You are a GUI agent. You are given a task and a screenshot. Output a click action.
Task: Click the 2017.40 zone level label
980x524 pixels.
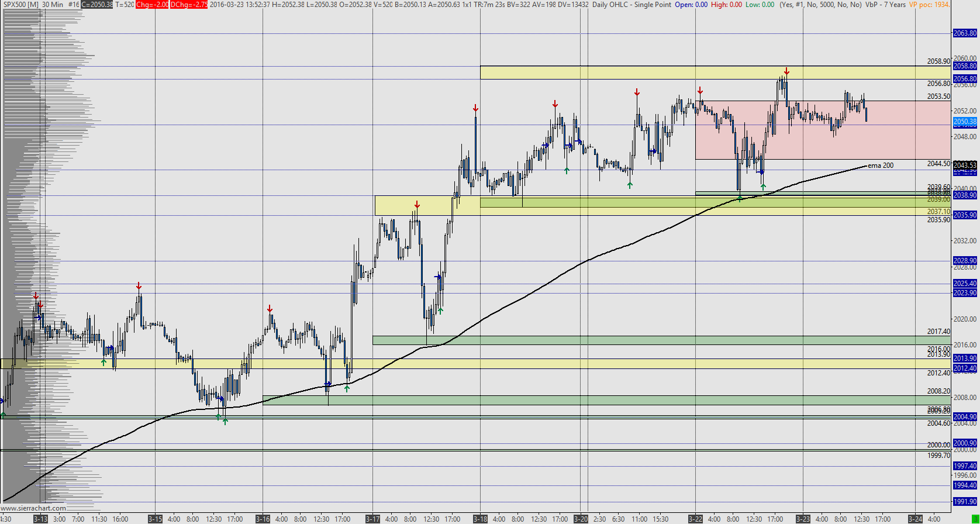938,332
